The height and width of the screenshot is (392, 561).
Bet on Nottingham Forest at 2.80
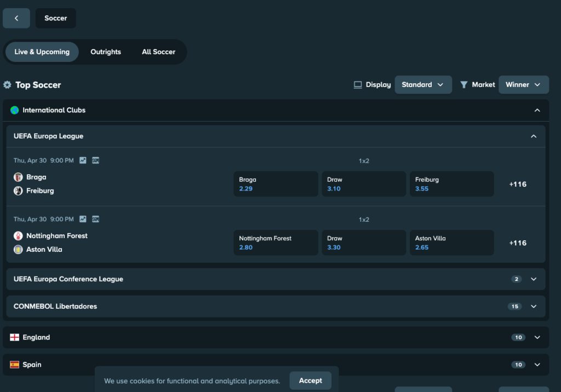(276, 243)
